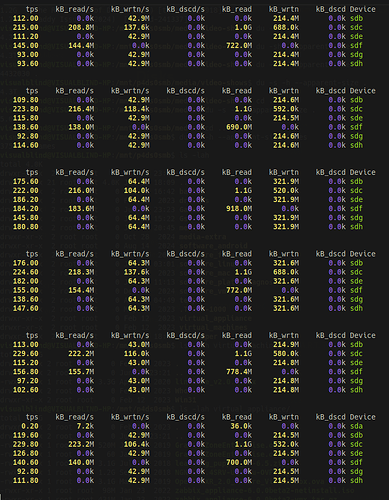Click tps value 115.80
The height and width of the screenshot is (500, 389).
click(x=26, y=118)
